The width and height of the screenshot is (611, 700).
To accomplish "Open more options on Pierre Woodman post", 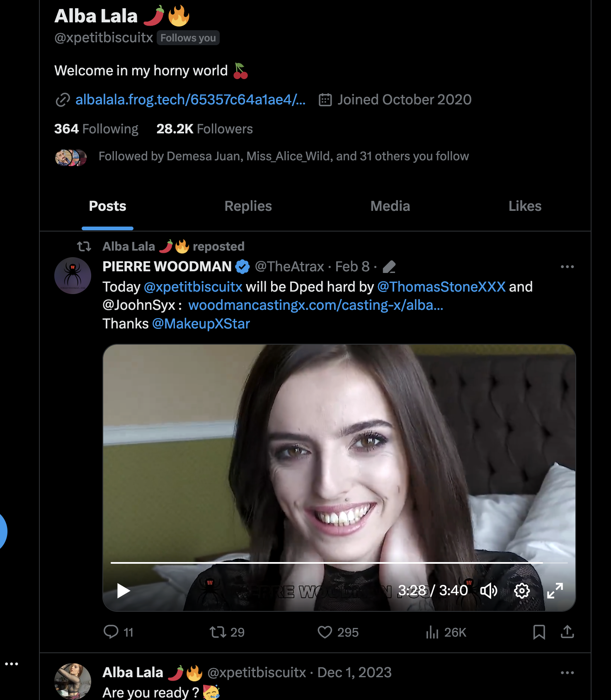I will tap(567, 267).
